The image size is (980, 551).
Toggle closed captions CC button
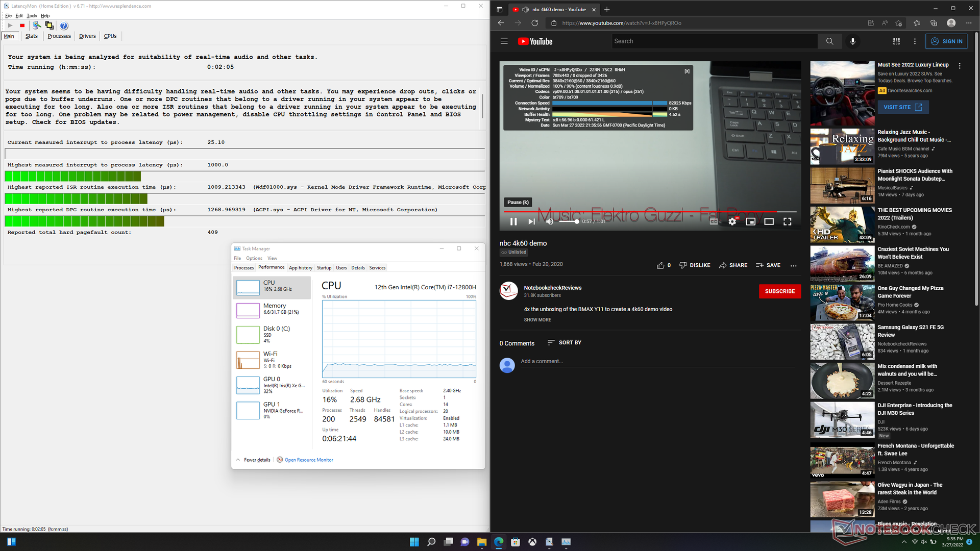click(714, 221)
